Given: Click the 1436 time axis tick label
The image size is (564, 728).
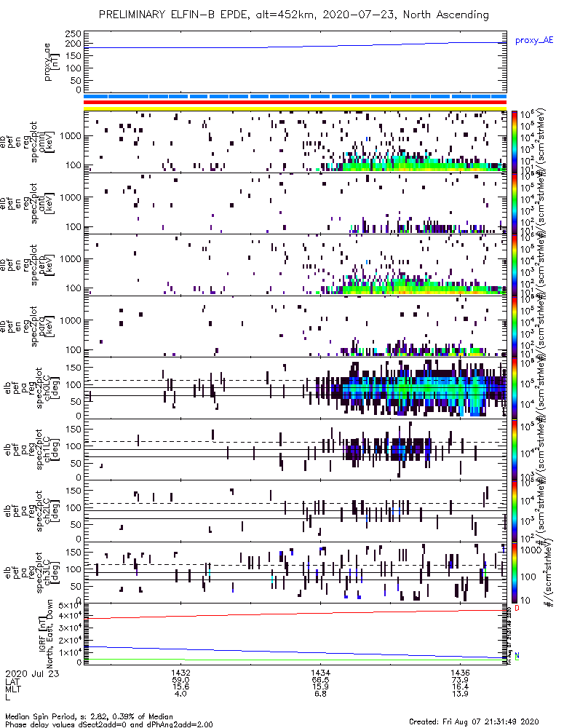Looking at the screenshot, I should click(x=460, y=673).
